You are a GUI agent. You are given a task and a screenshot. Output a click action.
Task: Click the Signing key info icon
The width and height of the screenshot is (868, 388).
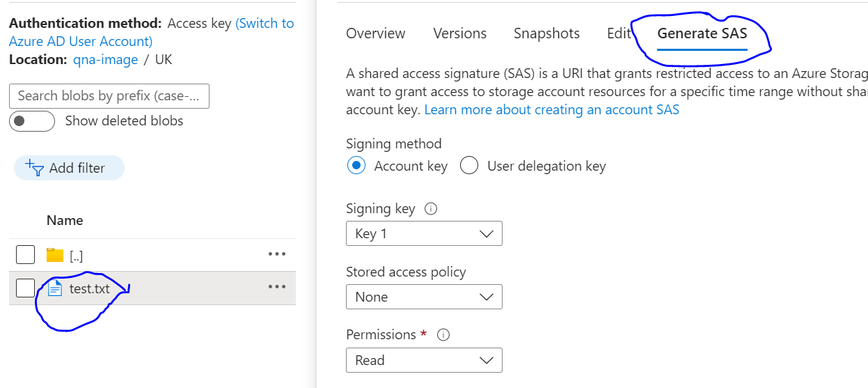pyautogui.click(x=430, y=209)
